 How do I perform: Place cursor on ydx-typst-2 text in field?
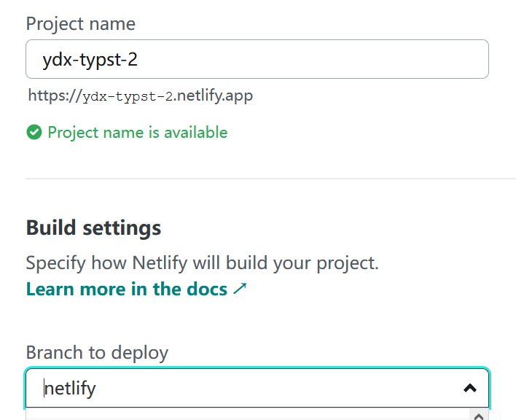pyautogui.click(x=90, y=60)
